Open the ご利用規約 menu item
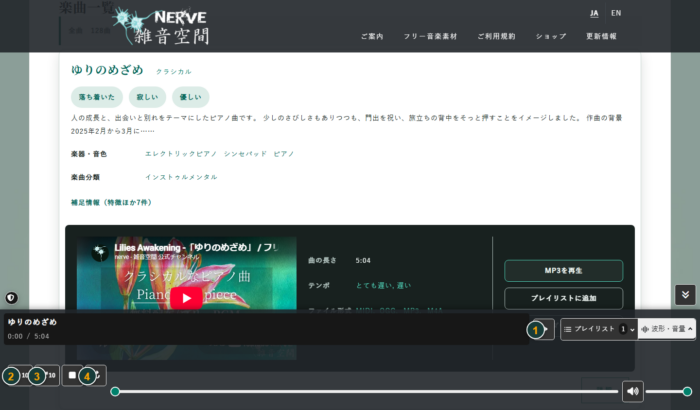The width and height of the screenshot is (700, 410). tap(496, 37)
